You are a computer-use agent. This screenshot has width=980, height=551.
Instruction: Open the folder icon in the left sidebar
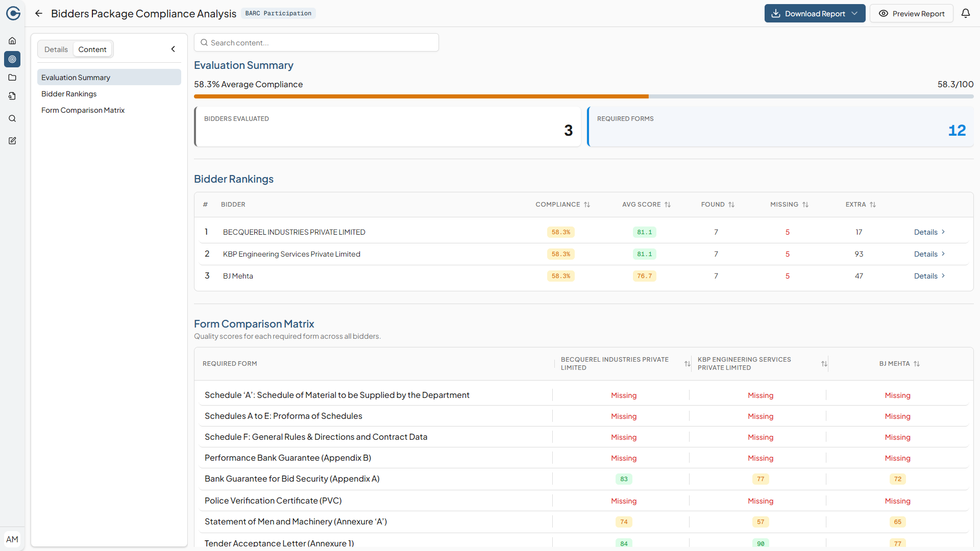point(12,78)
